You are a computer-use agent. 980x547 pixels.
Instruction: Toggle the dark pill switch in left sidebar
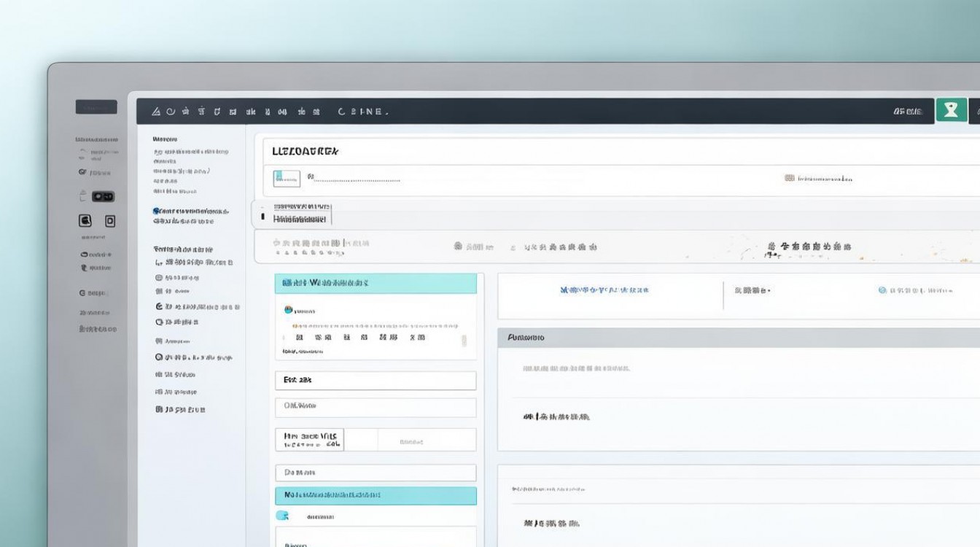[103, 196]
